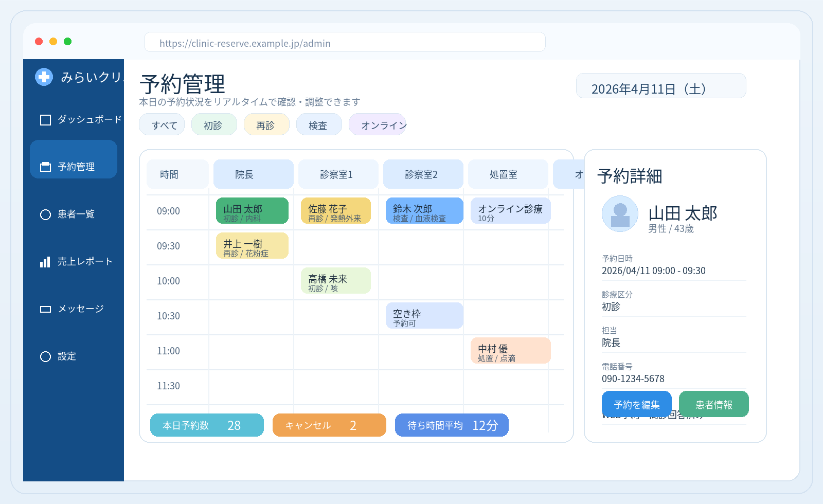The image size is (823, 504).
Task: Select the 空き枠 予約可 slot
Action: coord(424,316)
